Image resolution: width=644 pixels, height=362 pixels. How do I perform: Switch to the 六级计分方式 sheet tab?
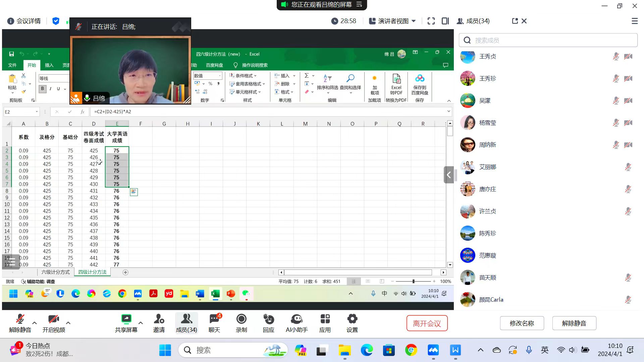[x=56, y=272]
